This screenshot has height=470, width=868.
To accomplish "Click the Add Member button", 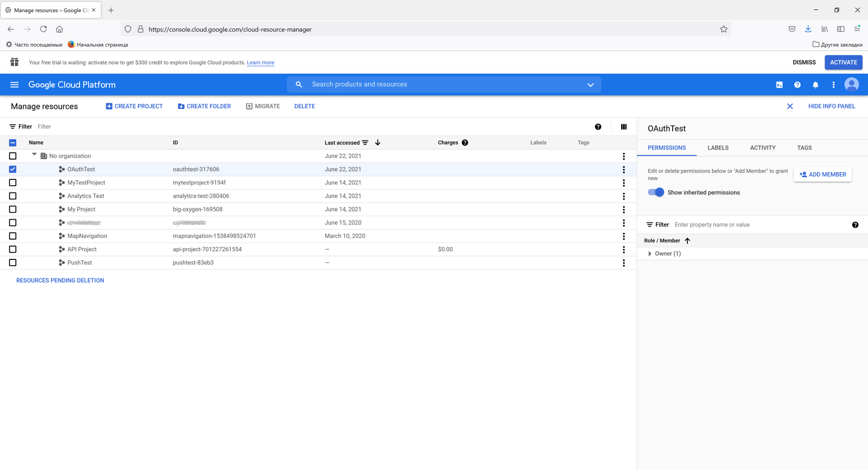I will click(x=823, y=175).
